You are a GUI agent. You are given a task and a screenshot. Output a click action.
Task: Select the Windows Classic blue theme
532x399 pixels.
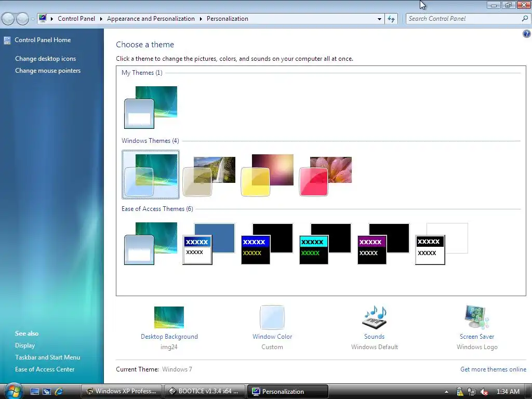pyautogui.click(x=209, y=244)
